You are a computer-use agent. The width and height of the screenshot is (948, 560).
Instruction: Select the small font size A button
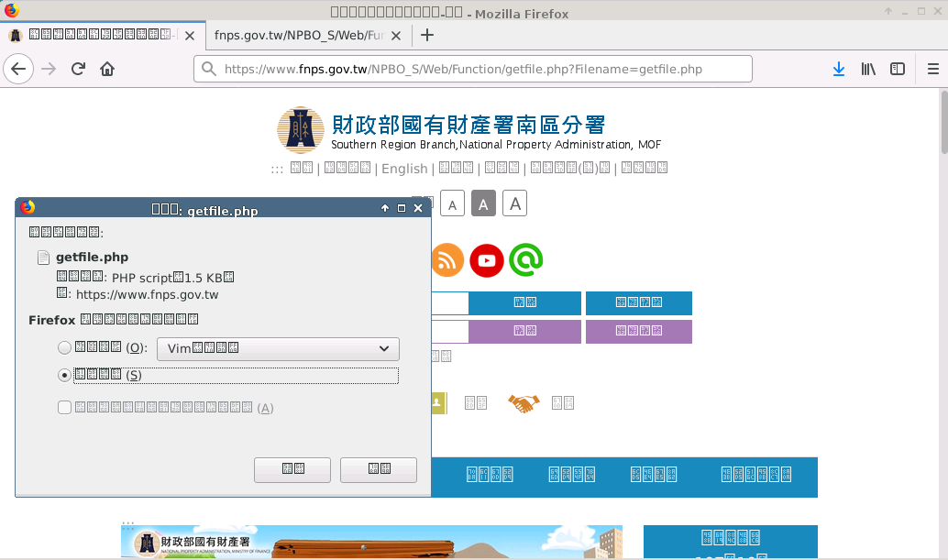point(452,203)
